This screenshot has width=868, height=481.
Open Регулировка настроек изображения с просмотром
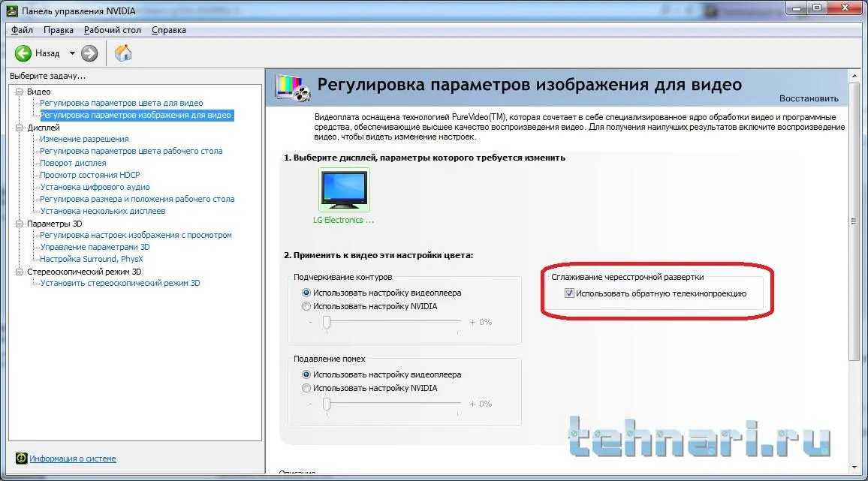point(136,235)
